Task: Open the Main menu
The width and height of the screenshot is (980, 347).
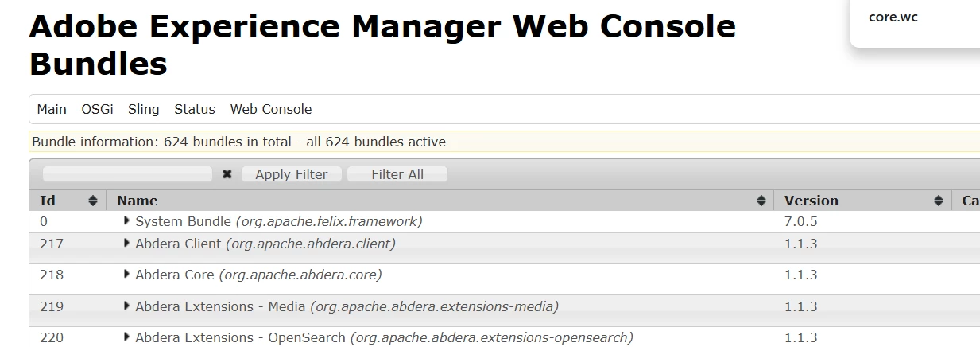Action: pos(52,109)
